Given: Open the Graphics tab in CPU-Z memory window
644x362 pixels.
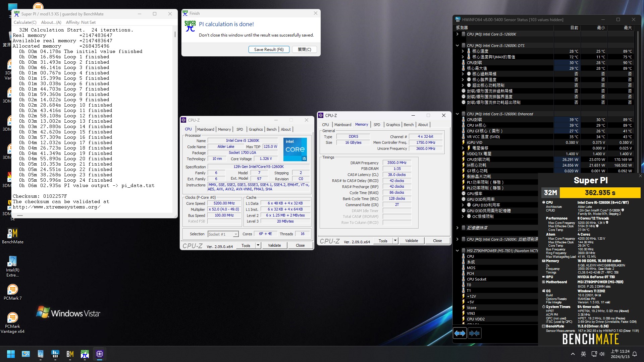Looking at the screenshot, I should tap(393, 125).
